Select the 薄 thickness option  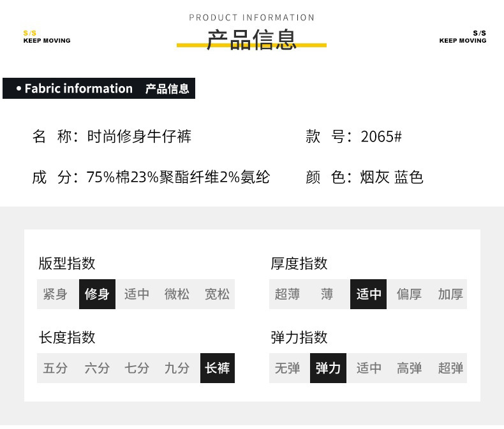(x=327, y=294)
